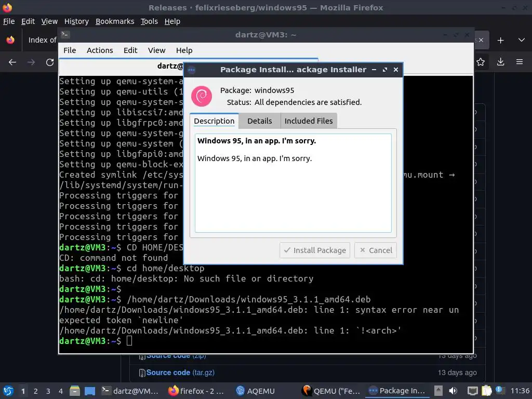Open the terminal Actions menu
532x399 pixels.
(x=100, y=50)
